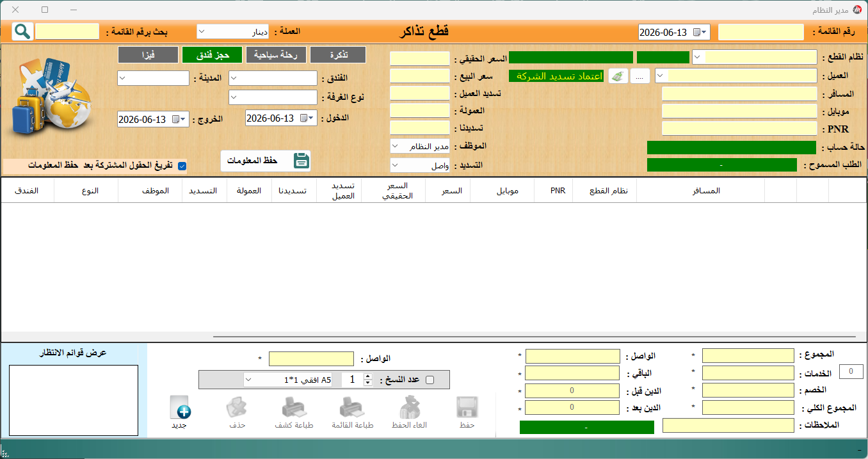Screen dimensions: 868x459
Task: Open calendar icon of الخروج date
Action: coord(175,119)
